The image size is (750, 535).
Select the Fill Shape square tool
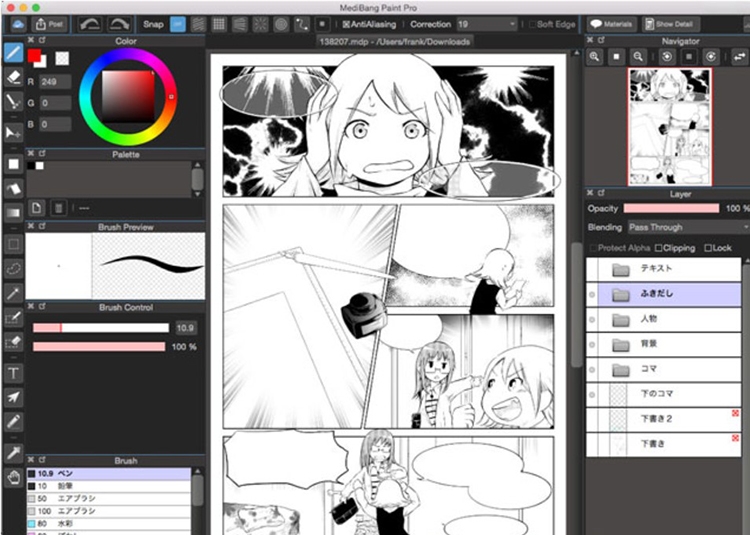pyautogui.click(x=13, y=164)
